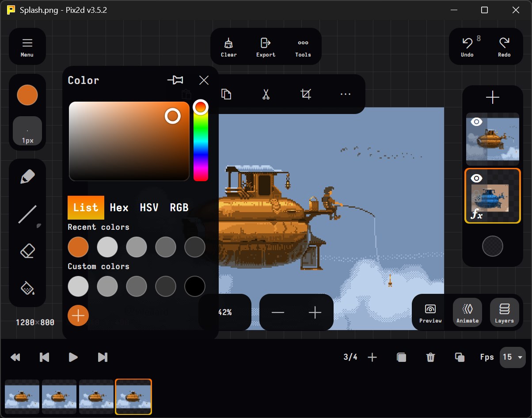Viewport: 532px width, 418px height.
Task: Play the animation
Action: click(x=74, y=357)
